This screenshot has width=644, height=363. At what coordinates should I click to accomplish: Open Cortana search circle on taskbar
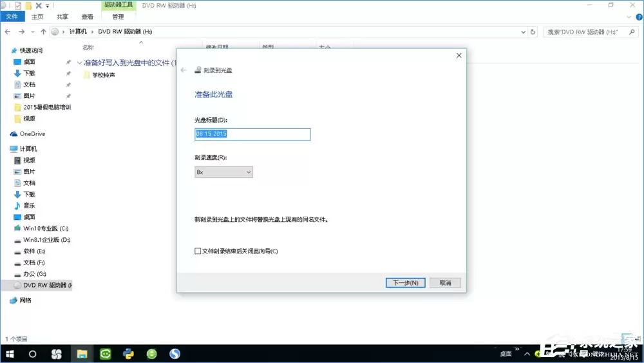click(32, 354)
